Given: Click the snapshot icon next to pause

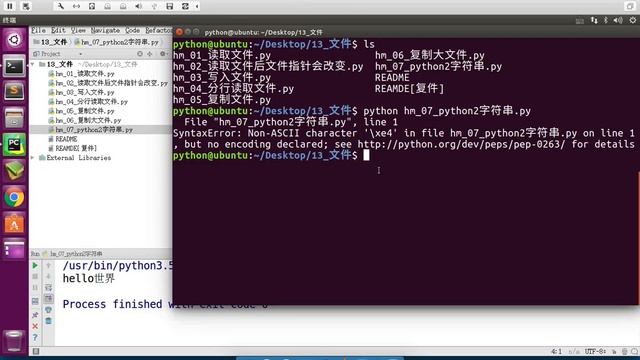Looking at the screenshot, I should (26, 6).
